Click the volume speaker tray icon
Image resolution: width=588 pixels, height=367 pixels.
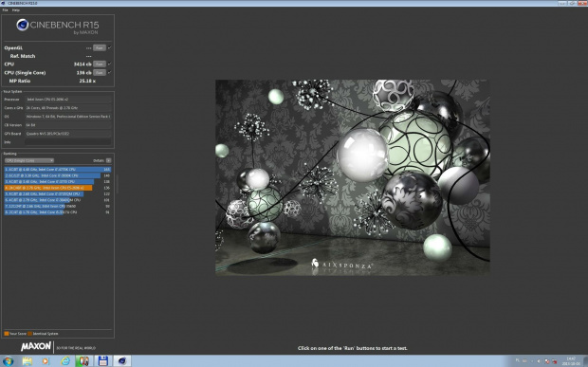click(x=540, y=361)
